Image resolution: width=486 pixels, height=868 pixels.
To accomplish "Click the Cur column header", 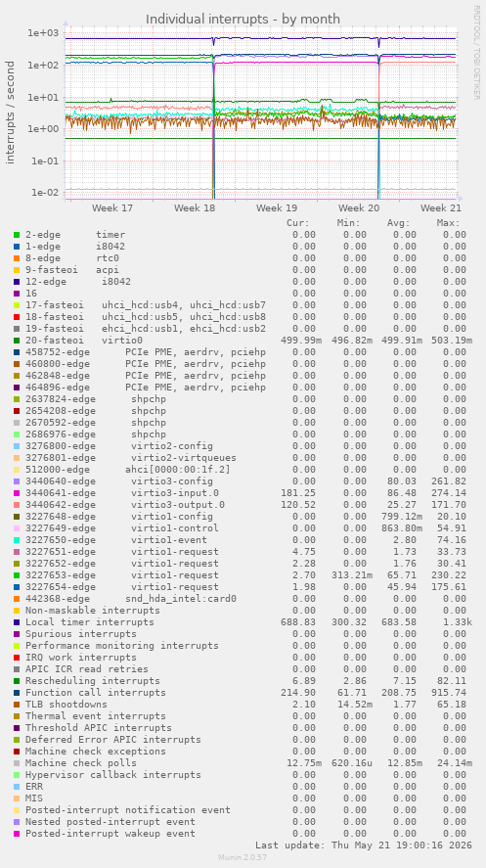I will click(x=298, y=223).
